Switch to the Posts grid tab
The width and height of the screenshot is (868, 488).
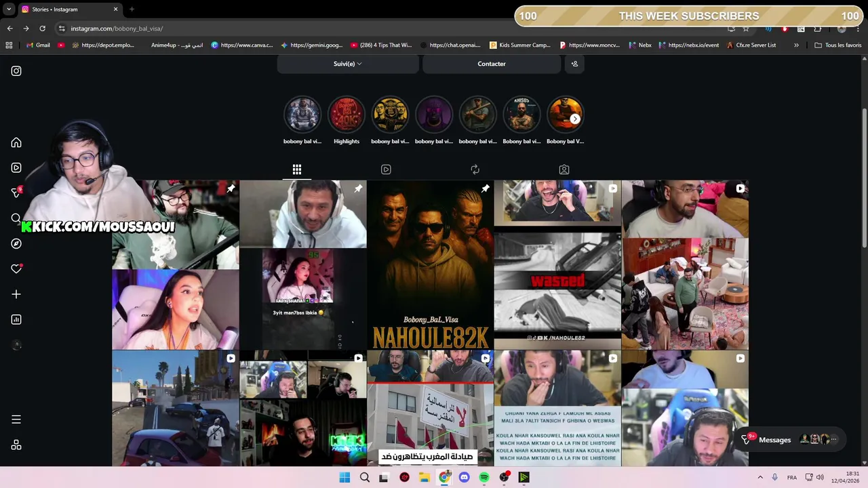tap(297, 169)
